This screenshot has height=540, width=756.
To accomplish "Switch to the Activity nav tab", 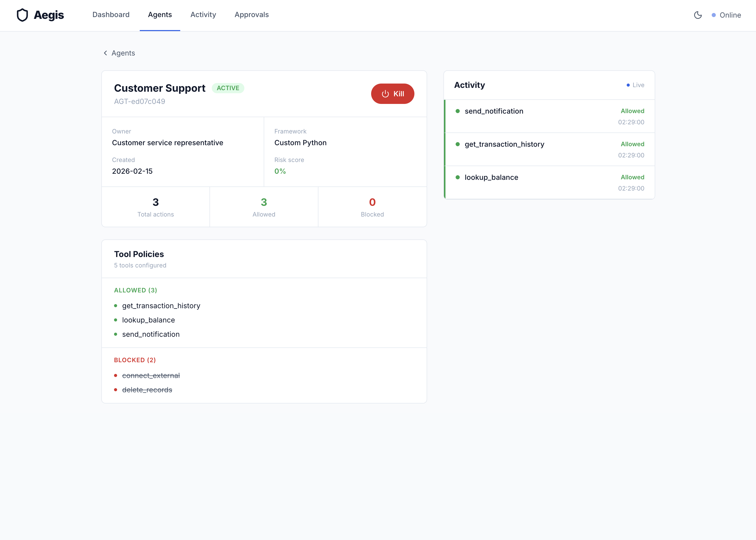I will [x=203, y=15].
